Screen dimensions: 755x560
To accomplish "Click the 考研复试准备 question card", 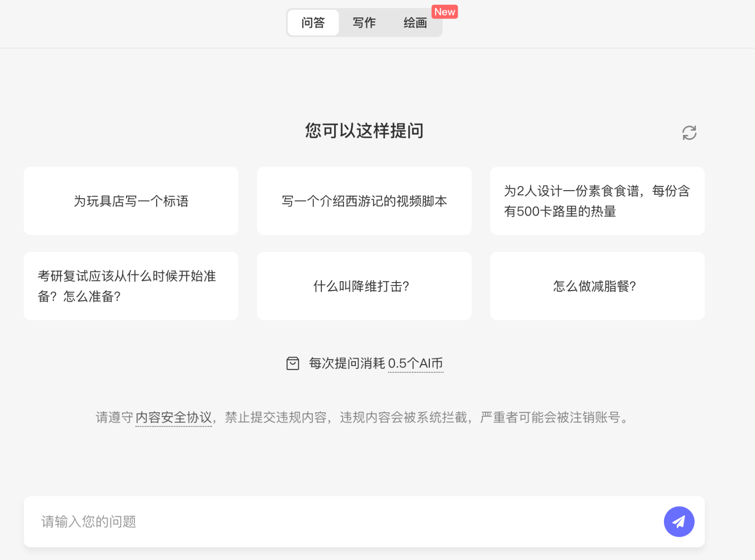I will pyautogui.click(x=131, y=286).
